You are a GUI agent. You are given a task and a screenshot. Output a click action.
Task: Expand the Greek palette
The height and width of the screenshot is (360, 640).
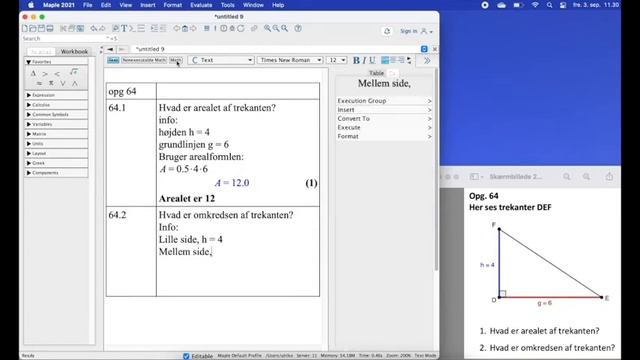click(x=56, y=163)
